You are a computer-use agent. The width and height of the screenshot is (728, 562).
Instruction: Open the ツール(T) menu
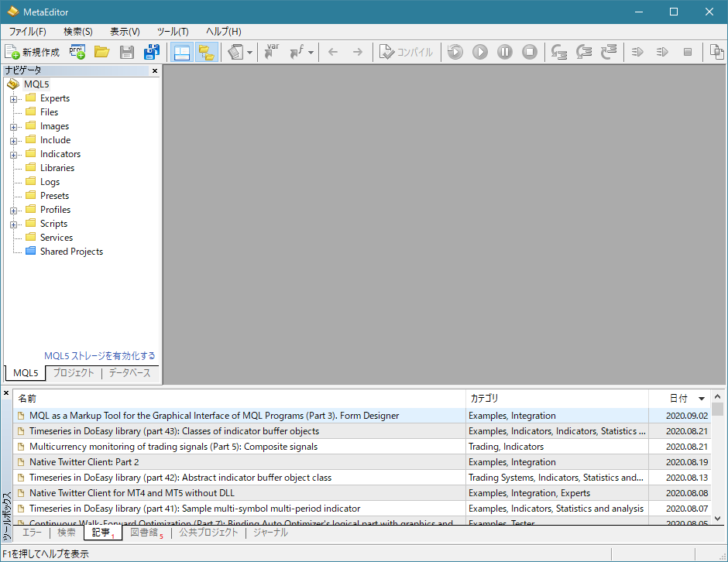[173, 32]
